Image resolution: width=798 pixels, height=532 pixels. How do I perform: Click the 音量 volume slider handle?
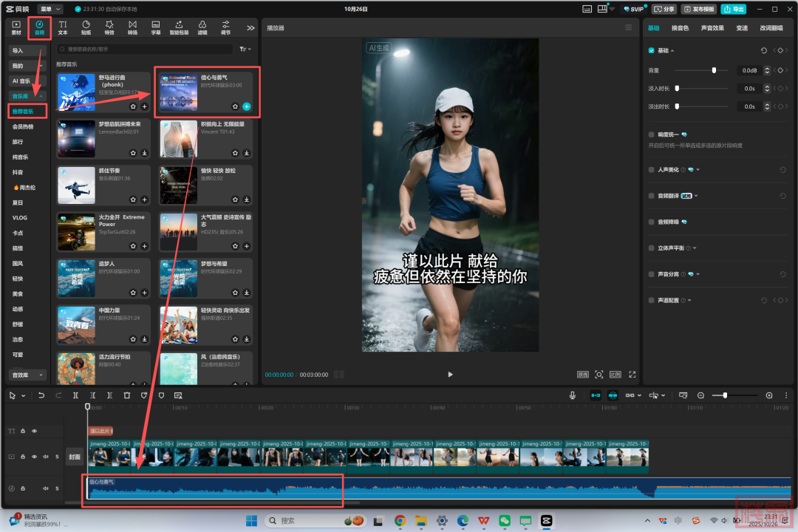[714, 70]
